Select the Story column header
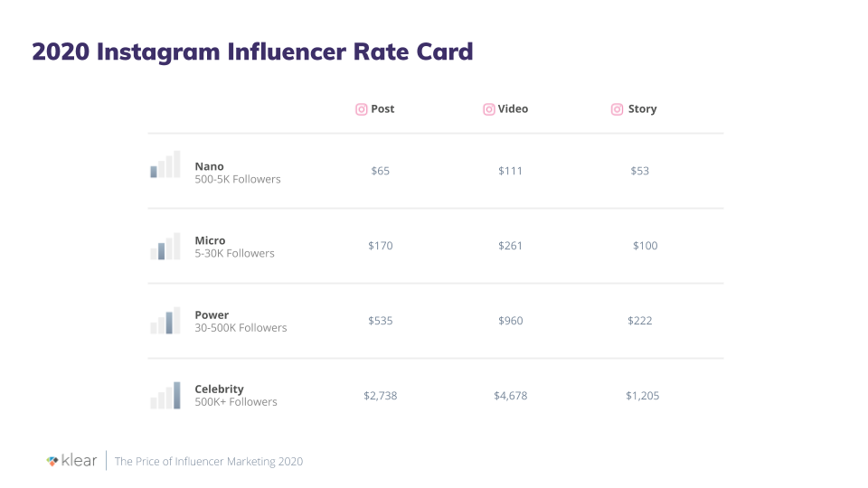This screenshot has height=488, width=868. click(x=642, y=109)
